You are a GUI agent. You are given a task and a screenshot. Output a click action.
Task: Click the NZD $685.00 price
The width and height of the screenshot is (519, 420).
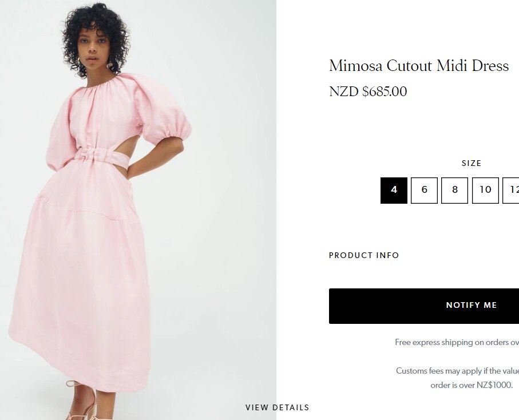(x=368, y=92)
